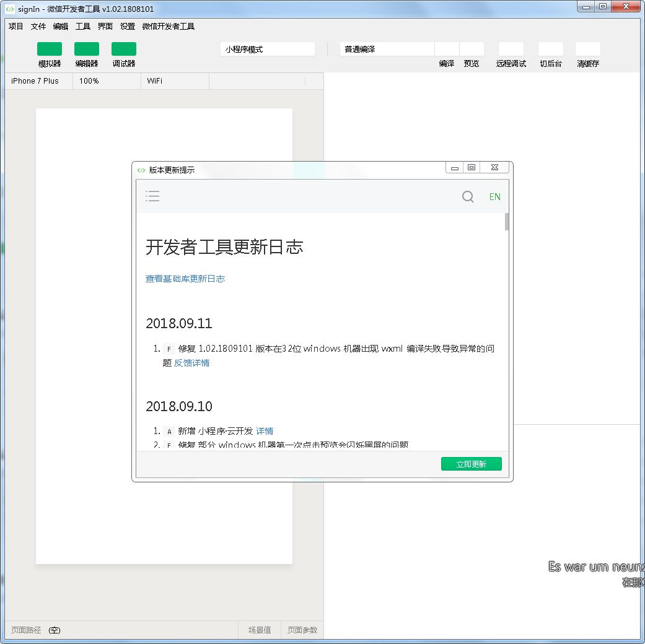Viewport: 645px width, 644px height.
Task: Open the iPhone 7 Plus device dropdown
Action: click(x=39, y=81)
